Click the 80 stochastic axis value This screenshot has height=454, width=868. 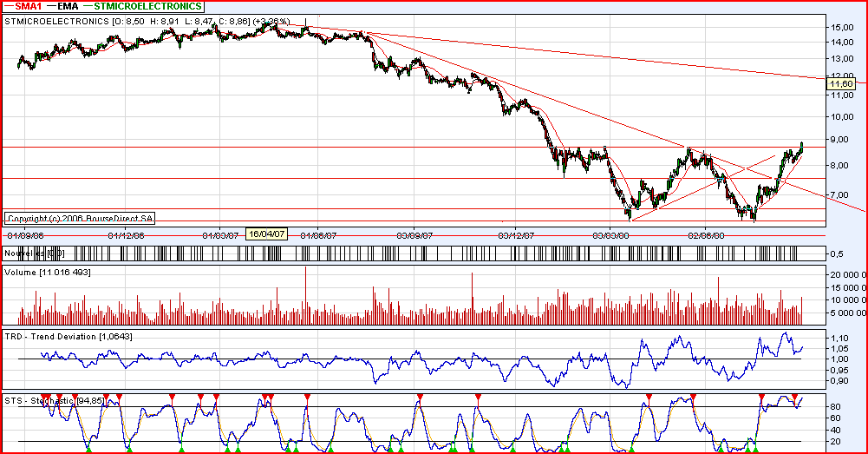836,407
